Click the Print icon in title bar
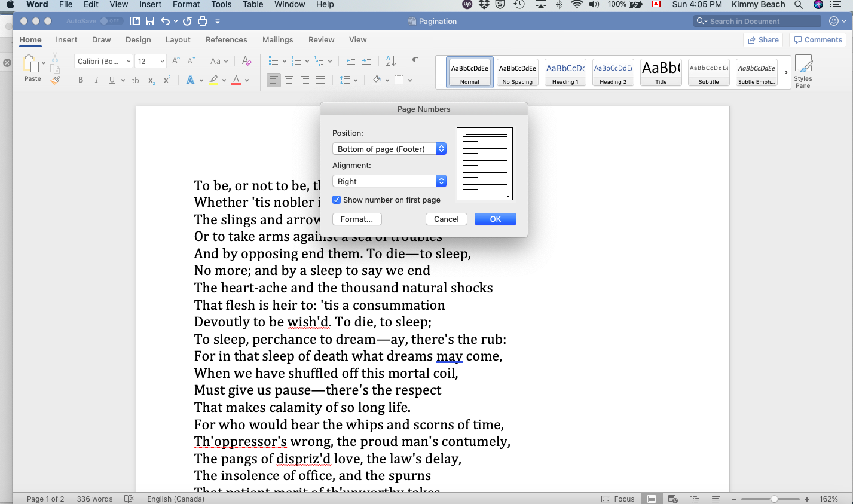This screenshot has height=504, width=853. click(203, 21)
